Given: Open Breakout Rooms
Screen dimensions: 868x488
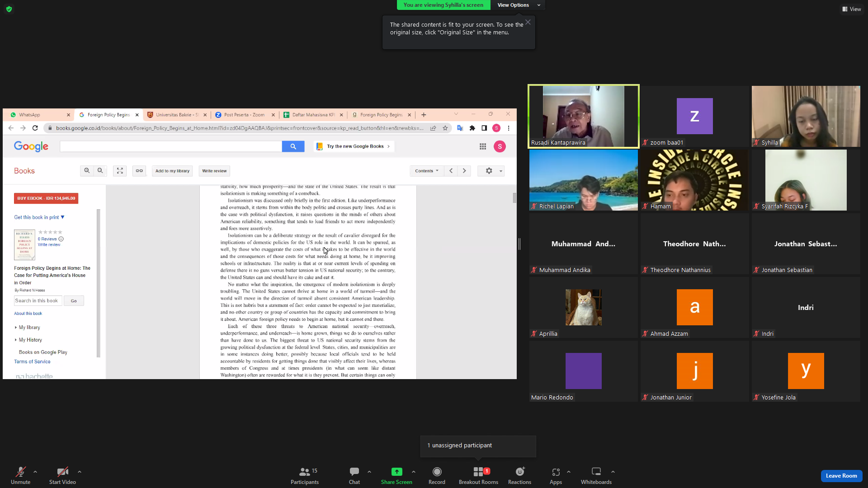Looking at the screenshot, I should click(478, 475).
